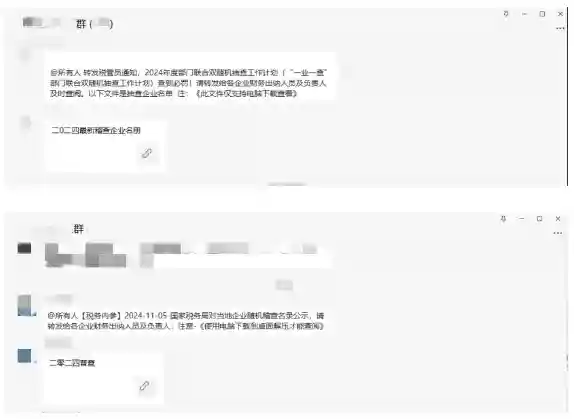The image size is (574, 419).
Task: Minimize the top chat window
Action: click(x=524, y=14)
